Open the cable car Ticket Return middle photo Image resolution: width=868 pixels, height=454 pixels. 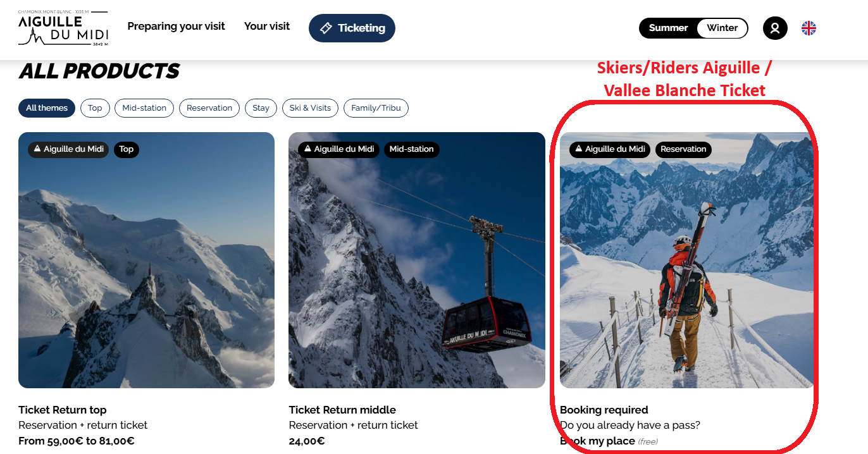416,266
